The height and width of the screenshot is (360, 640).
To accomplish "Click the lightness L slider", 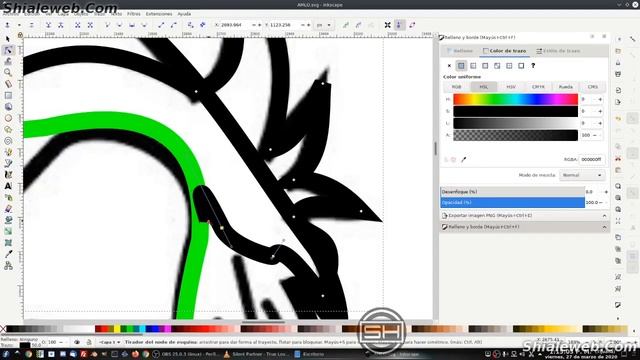I will 516,123.
